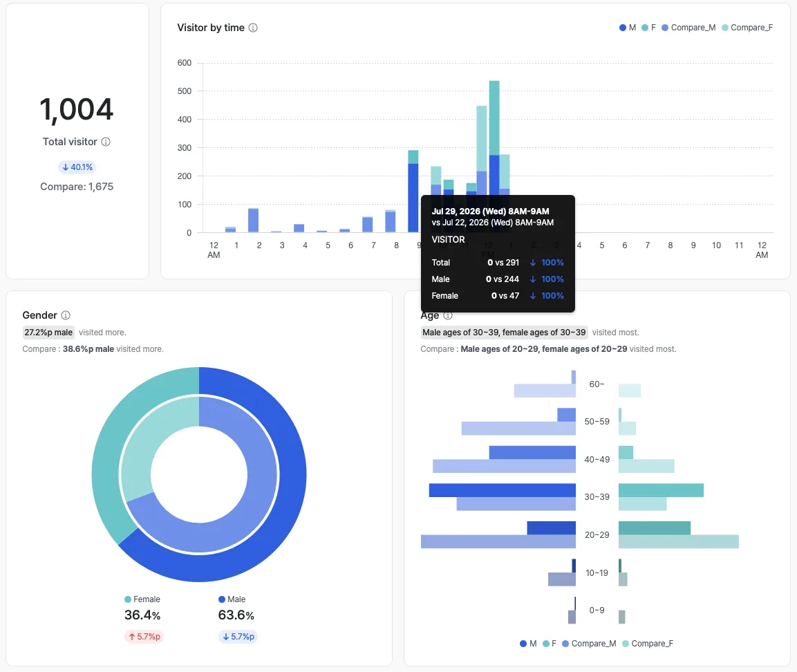Toggle F in the Age chart legend
Image resolution: width=797 pixels, height=672 pixels.
tap(550, 644)
